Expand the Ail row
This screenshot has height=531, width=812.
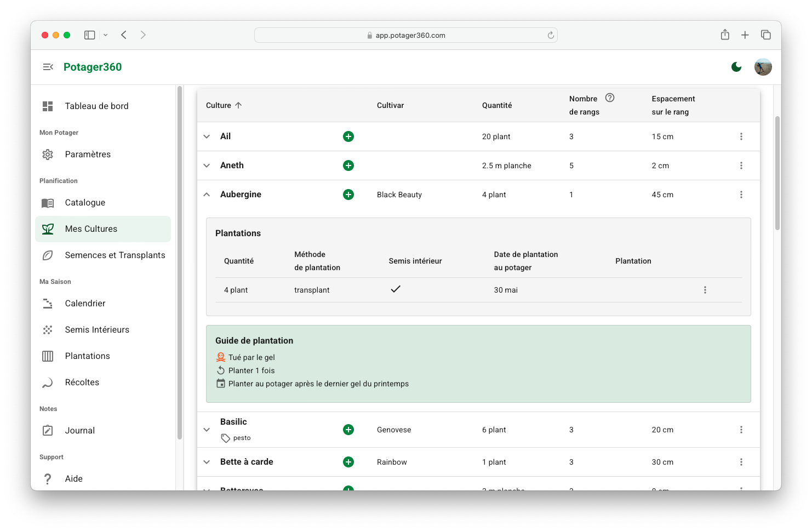pos(207,136)
